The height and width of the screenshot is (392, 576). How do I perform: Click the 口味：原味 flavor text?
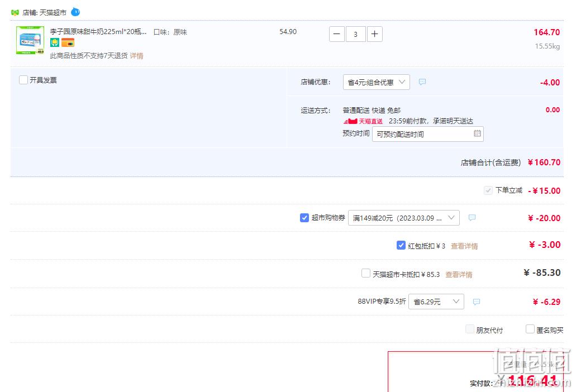pyautogui.click(x=170, y=32)
